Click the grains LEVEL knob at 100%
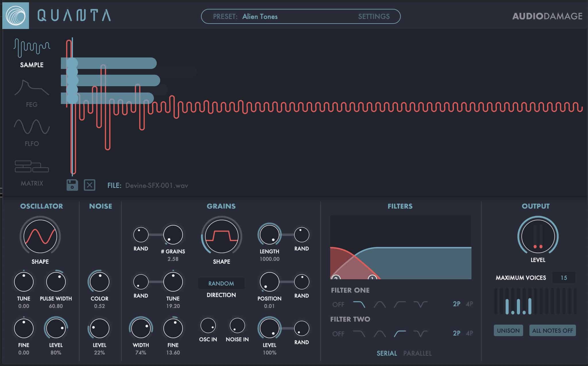Screen dimensions: 588x366 [269, 328]
